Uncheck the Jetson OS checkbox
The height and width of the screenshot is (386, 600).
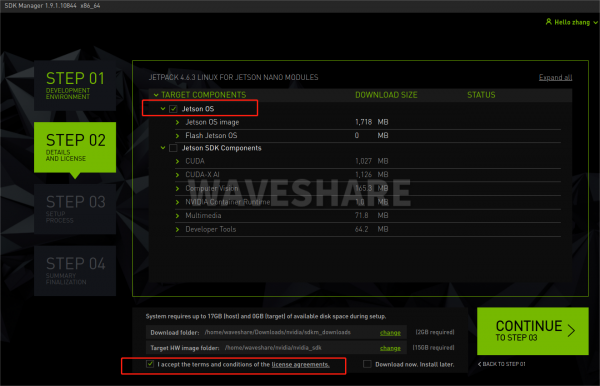[x=173, y=109]
